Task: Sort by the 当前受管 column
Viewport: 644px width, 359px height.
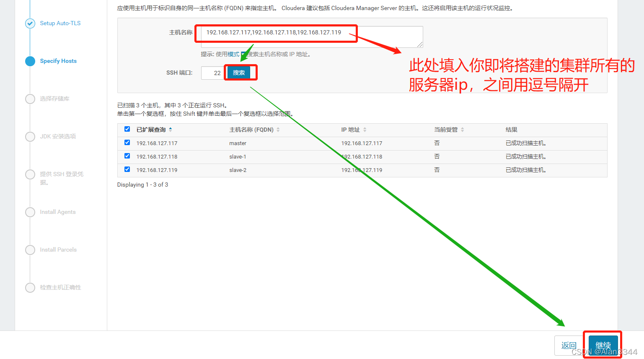Action: 449,130
